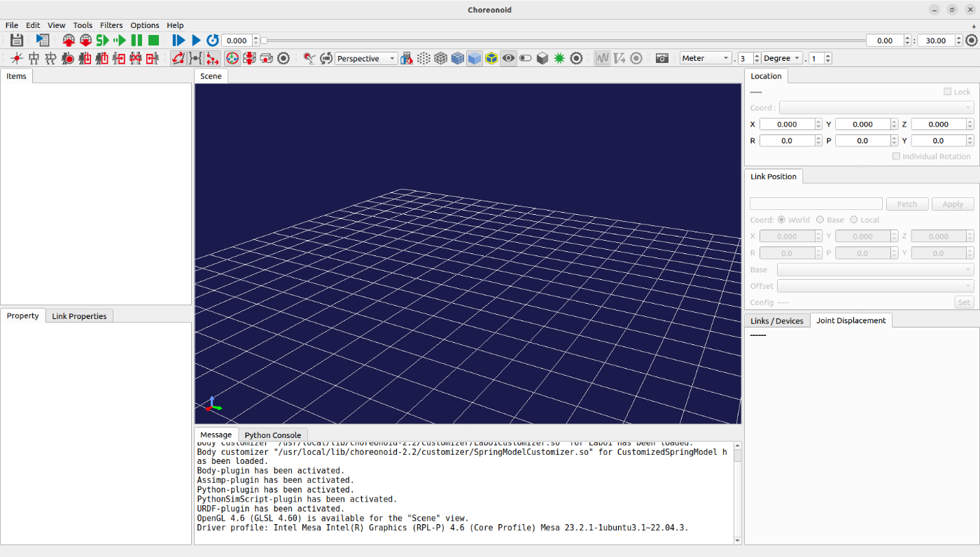The height and width of the screenshot is (557, 980).
Task: Open the Filters menu
Action: coord(111,25)
